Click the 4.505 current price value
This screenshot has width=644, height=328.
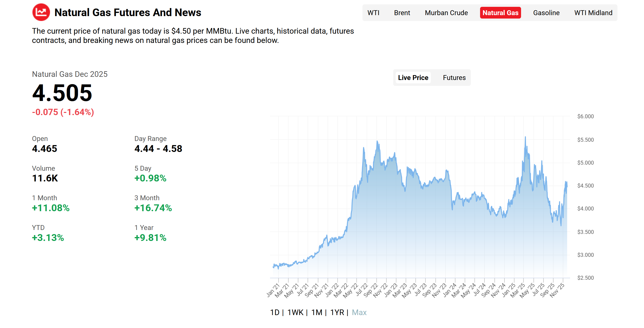(x=62, y=93)
